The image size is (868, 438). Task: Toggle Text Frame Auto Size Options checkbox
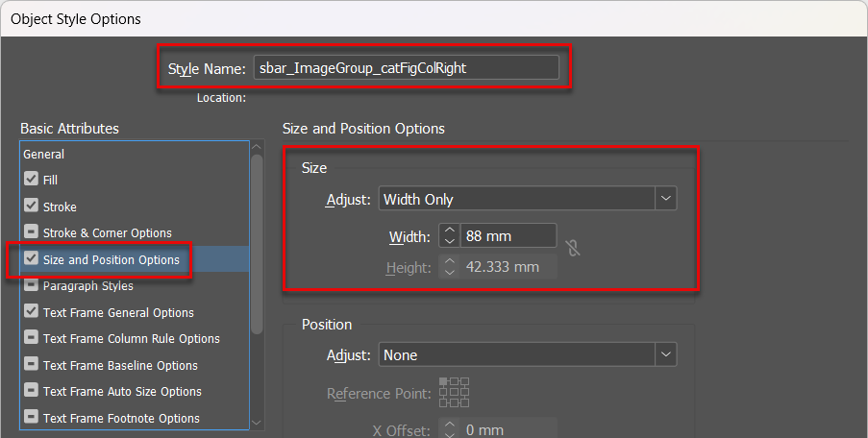pos(31,390)
